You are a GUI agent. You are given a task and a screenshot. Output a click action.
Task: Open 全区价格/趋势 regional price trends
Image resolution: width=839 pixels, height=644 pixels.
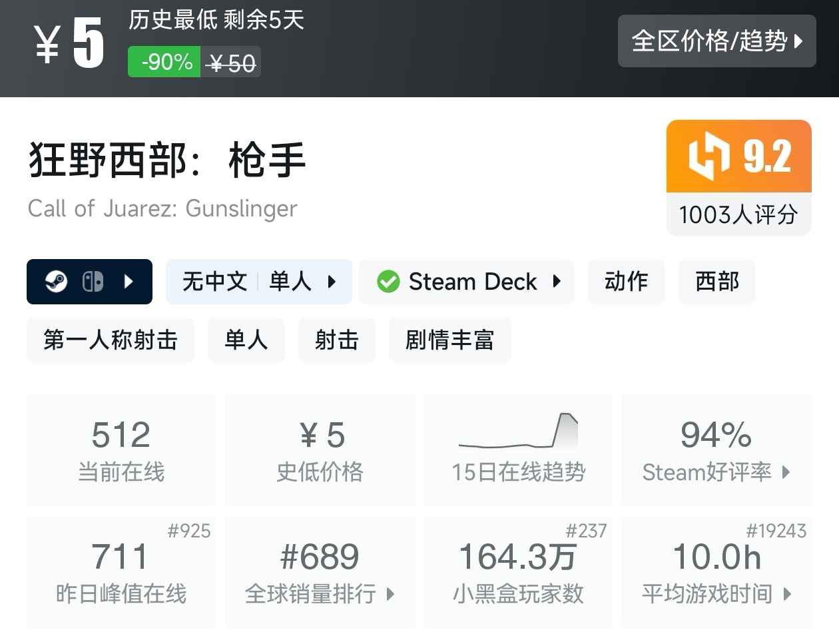[x=716, y=41]
